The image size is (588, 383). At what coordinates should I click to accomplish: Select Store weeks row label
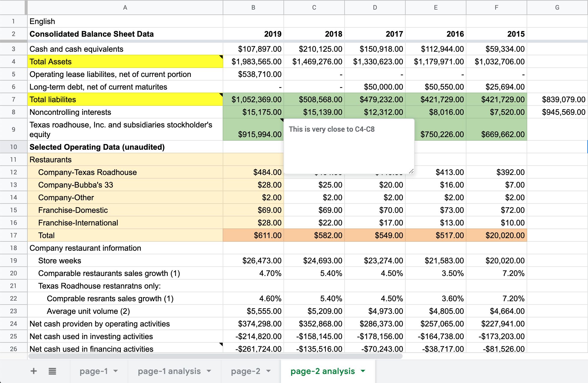125,261
